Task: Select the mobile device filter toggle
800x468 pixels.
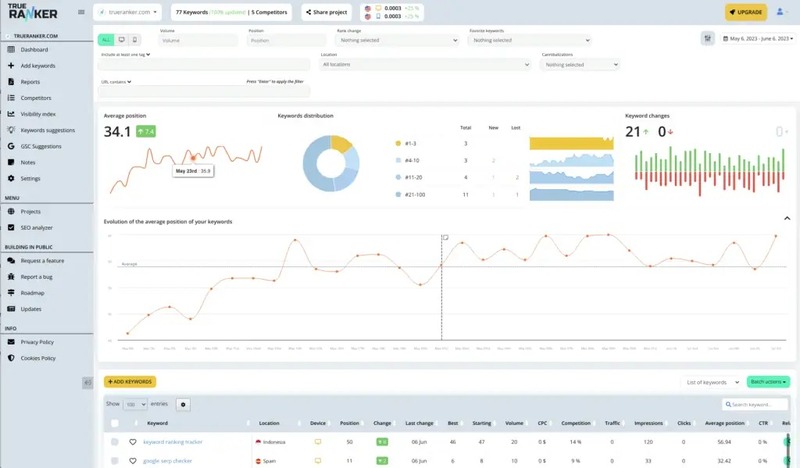Action: click(x=135, y=40)
